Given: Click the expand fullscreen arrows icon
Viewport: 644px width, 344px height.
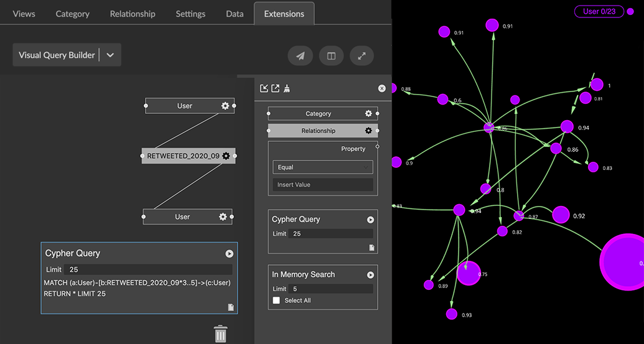Looking at the screenshot, I should (362, 56).
